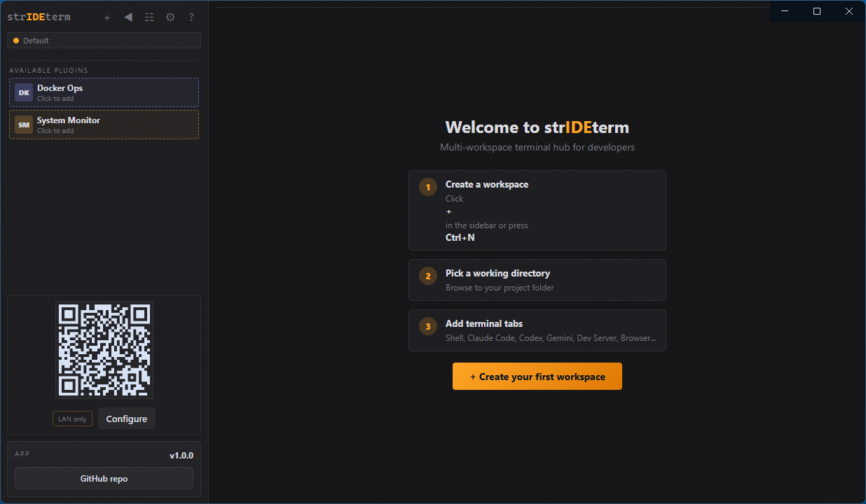Screen dimensions: 866x504
Task: Select the Pick a working directory step card
Action: click(537, 280)
